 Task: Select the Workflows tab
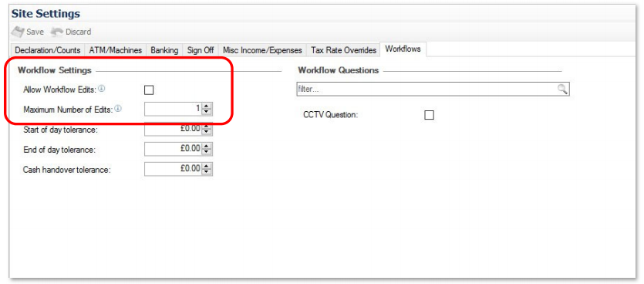coord(403,49)
